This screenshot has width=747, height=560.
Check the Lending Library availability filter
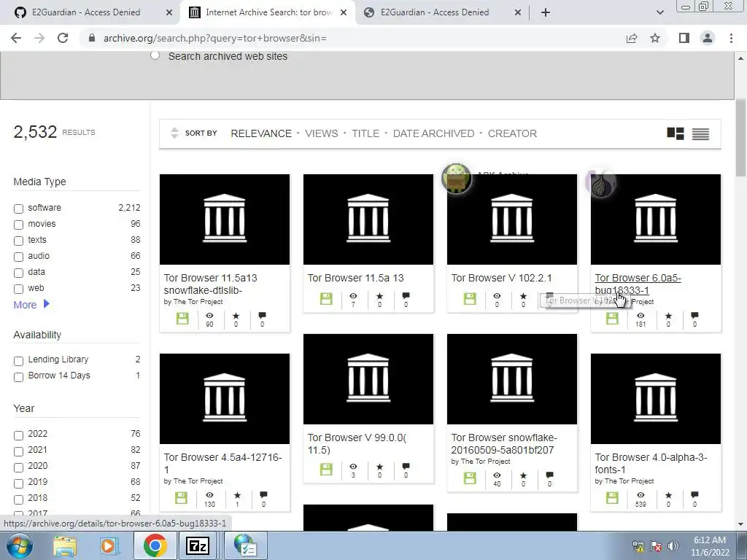tap(18, 361)
